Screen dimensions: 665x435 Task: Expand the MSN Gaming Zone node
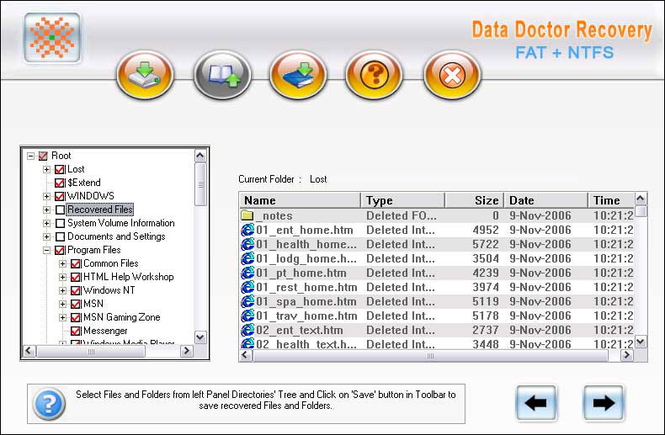(63, 318)
